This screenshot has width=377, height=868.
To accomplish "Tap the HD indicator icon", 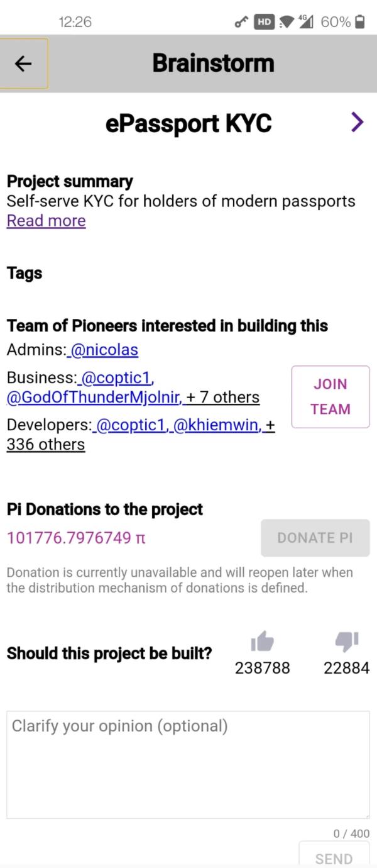I will click(264, 22).
